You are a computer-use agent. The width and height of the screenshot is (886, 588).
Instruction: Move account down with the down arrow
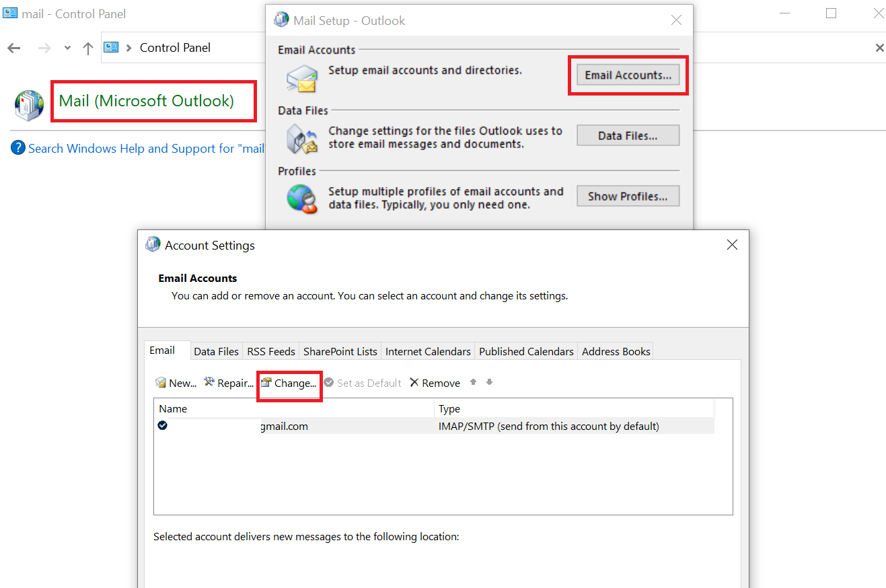[489, 382]
